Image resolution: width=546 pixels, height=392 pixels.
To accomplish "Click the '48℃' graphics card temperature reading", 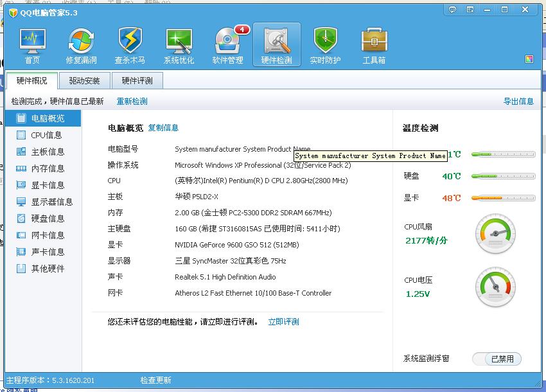I will coord(452,199).
